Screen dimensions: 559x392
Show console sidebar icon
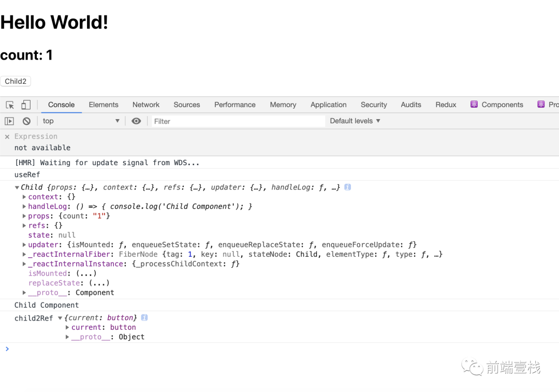click(9, 121)
